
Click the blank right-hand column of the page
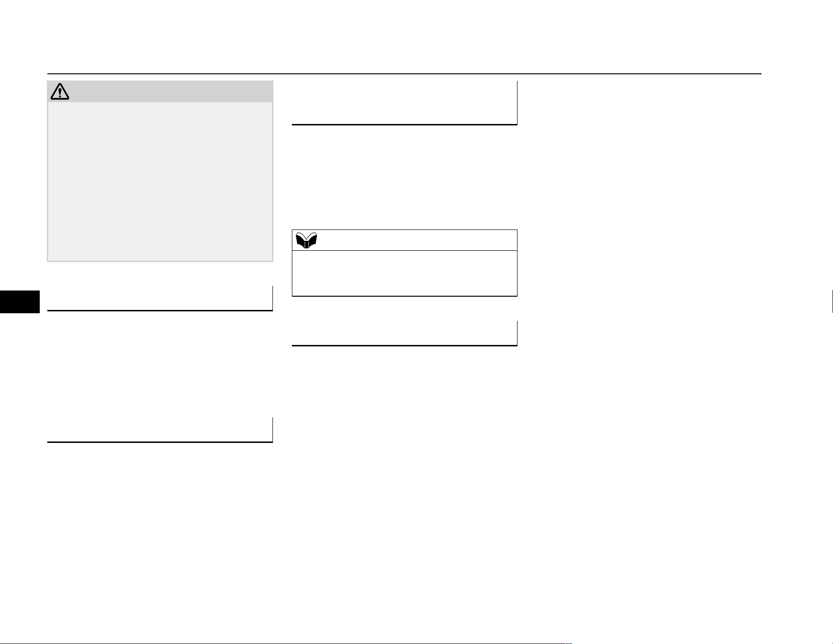(x=648, y=331)
